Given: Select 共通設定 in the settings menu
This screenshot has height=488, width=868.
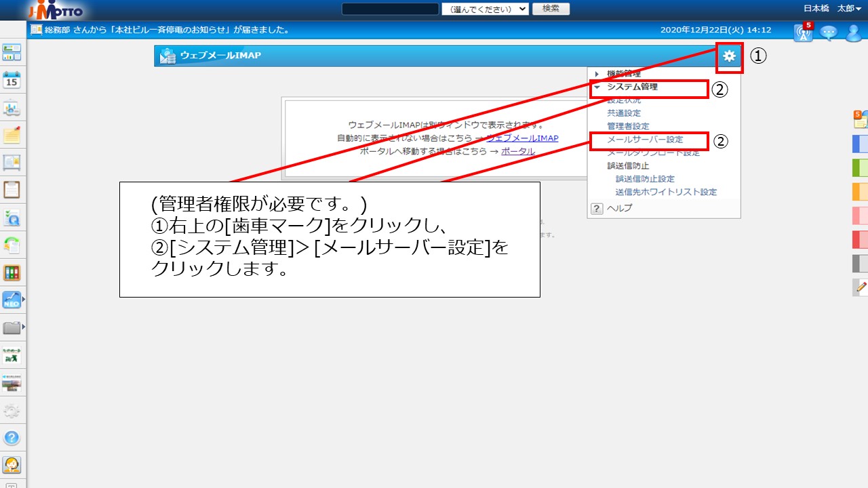Looking at the screenshot, I should point(624,113).
